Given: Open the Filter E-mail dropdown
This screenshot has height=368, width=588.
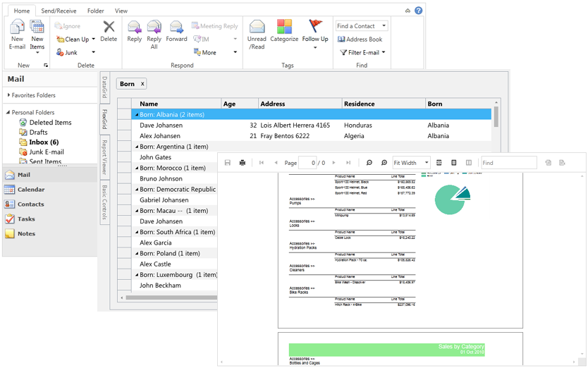Looking at the screenshot, I should coord(384,52).
